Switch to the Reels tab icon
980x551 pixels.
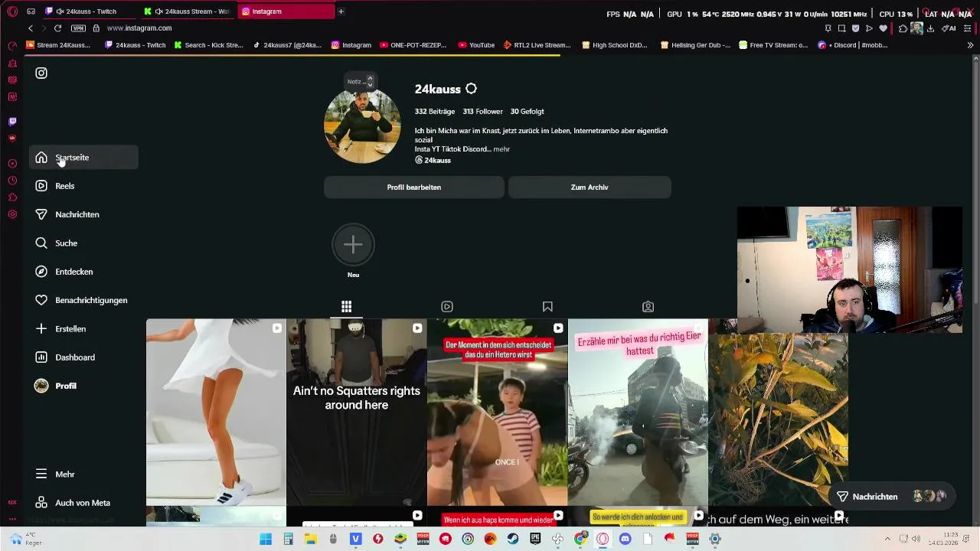(447, 307)
